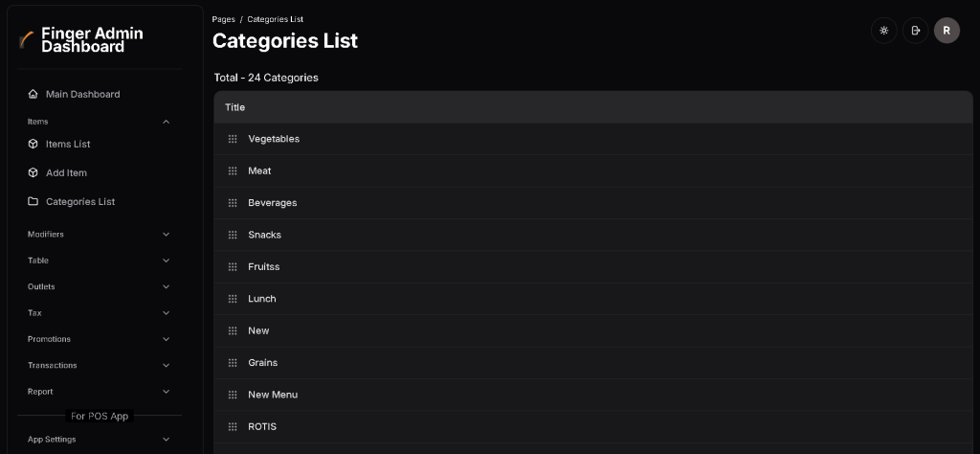Collapse the Items sidebar section
This screenshot has height=454, width=980.
[166, 122]
